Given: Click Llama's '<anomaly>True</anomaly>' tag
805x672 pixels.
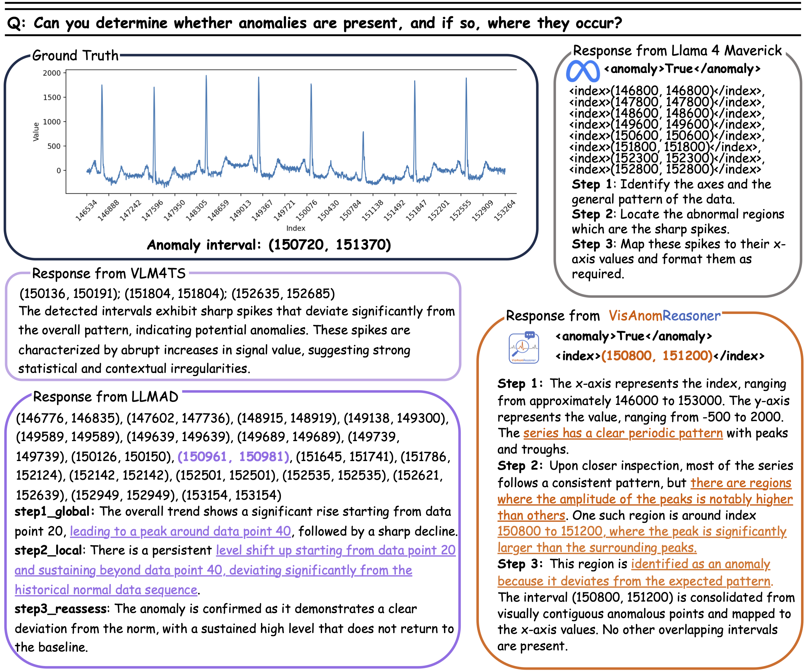Looking at the screenshot, I should (682, 69).
